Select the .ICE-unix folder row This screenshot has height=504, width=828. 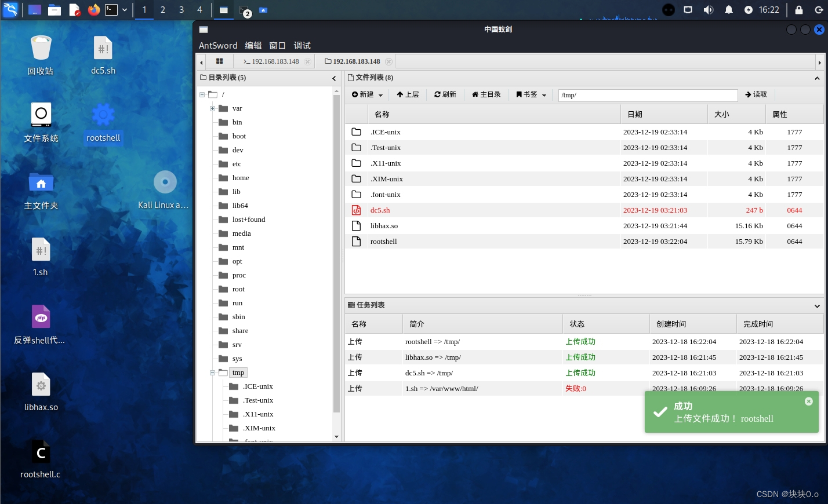(x=584, y=132)
